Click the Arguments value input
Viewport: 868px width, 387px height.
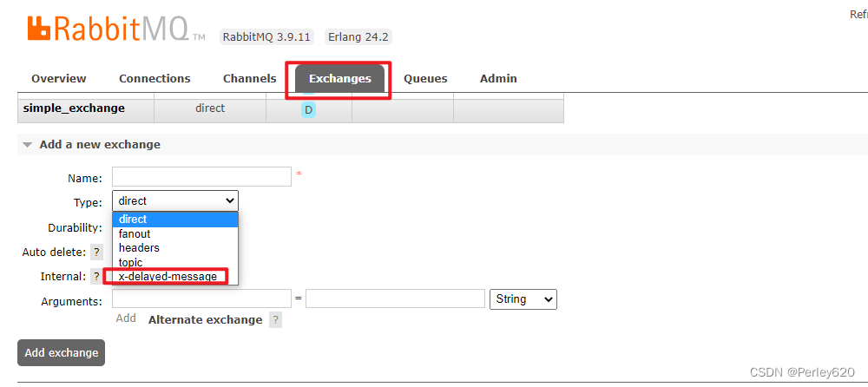(x=395, y=298)
